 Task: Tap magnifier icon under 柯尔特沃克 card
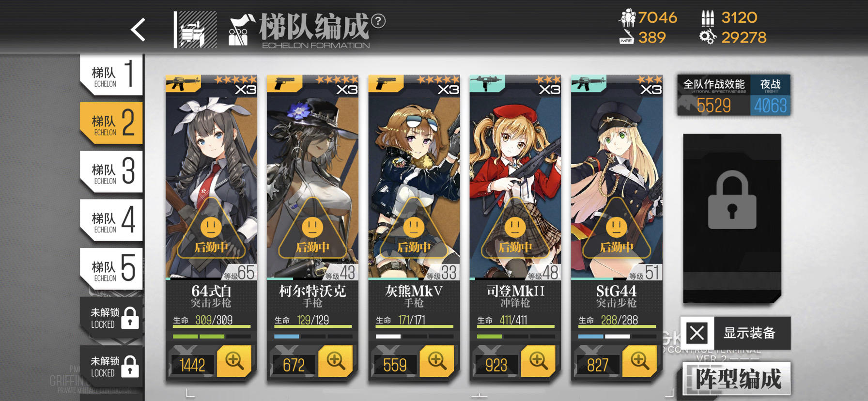[x=336, y=361]
